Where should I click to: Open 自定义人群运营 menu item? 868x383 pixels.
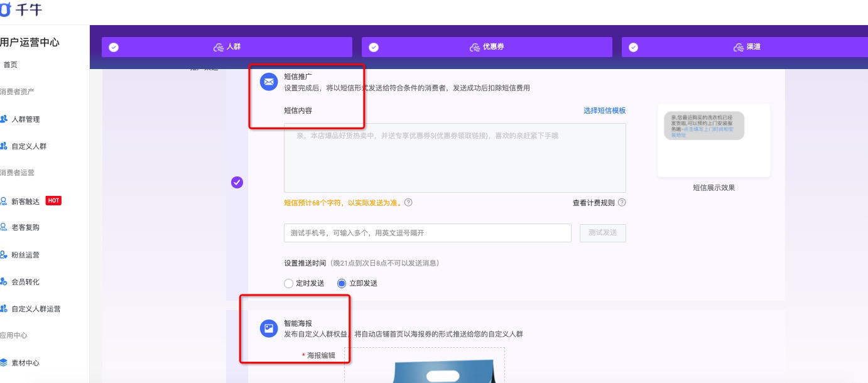[x=36, y=309]
